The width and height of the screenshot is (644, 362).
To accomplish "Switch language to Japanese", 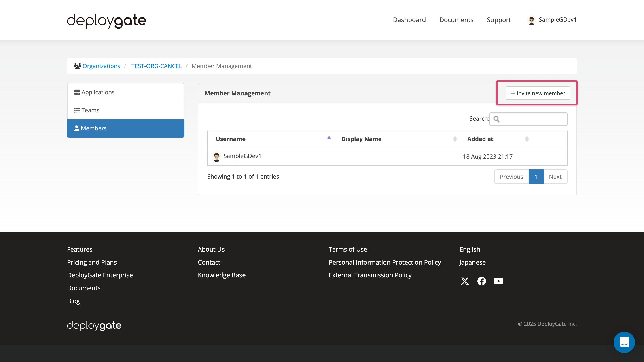I will tap(472, 262).
